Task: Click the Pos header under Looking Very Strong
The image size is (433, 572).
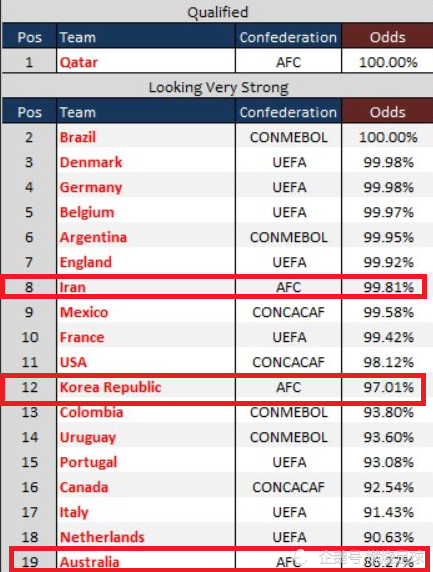Action: click(x=30, y=112)
